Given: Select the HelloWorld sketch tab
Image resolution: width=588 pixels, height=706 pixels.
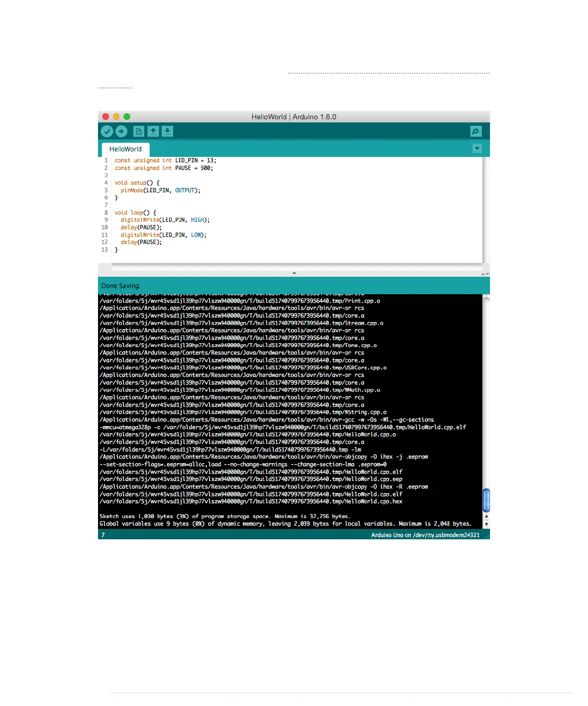Looking at the screenshot, I should coord(126,149).
